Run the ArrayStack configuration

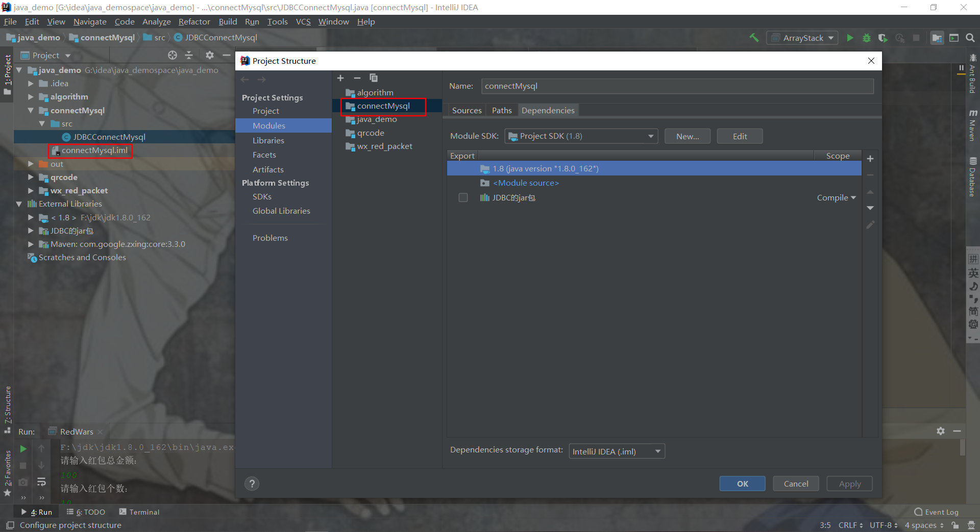850,38
